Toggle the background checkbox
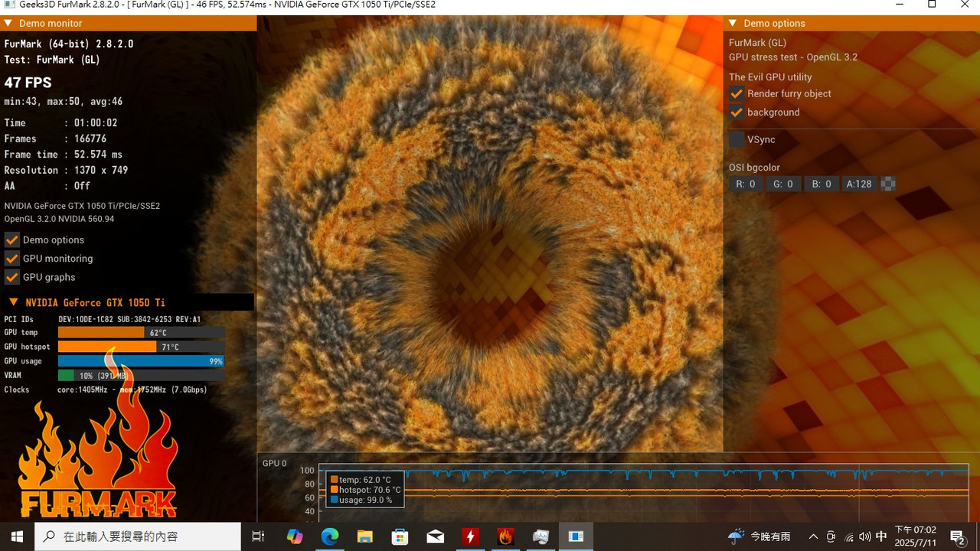The height and width of the screenshot is (551, 980). click(737, 112)
